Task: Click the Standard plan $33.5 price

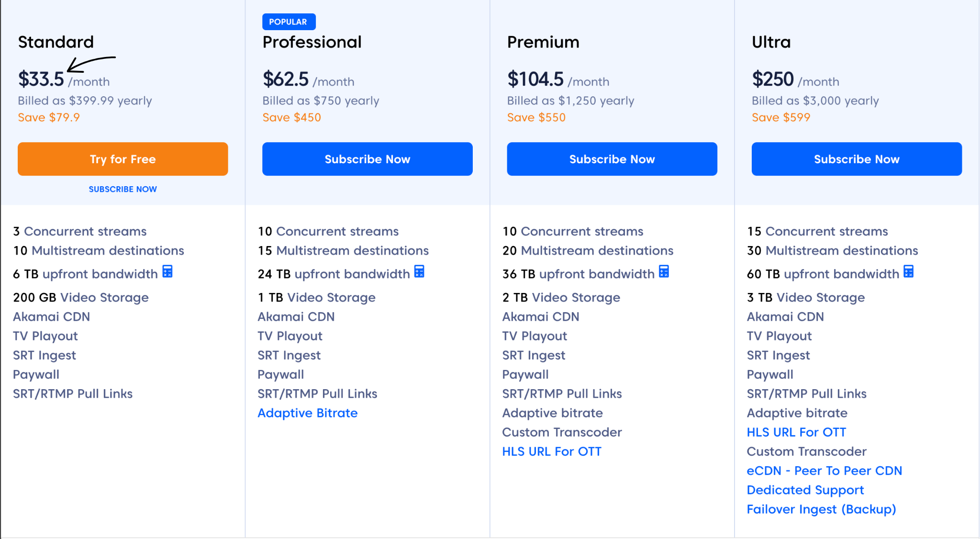Action: (41, 79)
